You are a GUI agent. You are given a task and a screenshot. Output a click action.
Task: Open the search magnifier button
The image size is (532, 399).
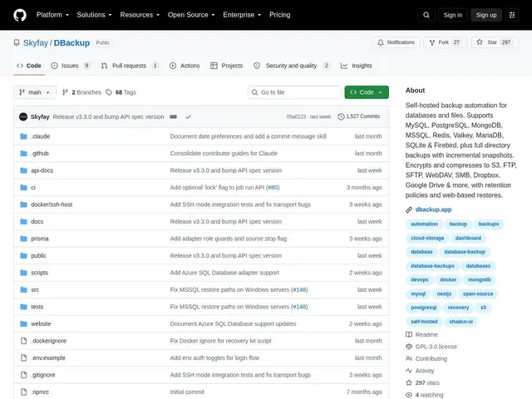click(426, 15)
